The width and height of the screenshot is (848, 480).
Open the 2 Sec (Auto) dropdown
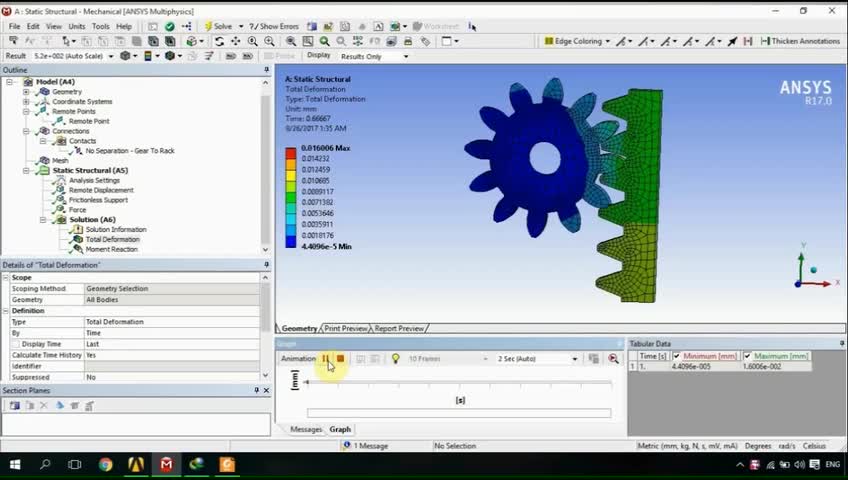(575, 359)
